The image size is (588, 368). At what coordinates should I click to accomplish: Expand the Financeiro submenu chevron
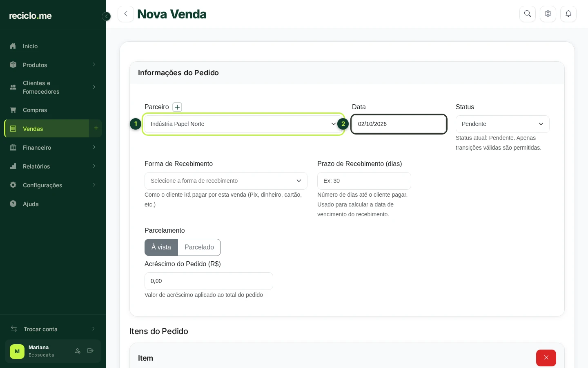tap(94, 147)
